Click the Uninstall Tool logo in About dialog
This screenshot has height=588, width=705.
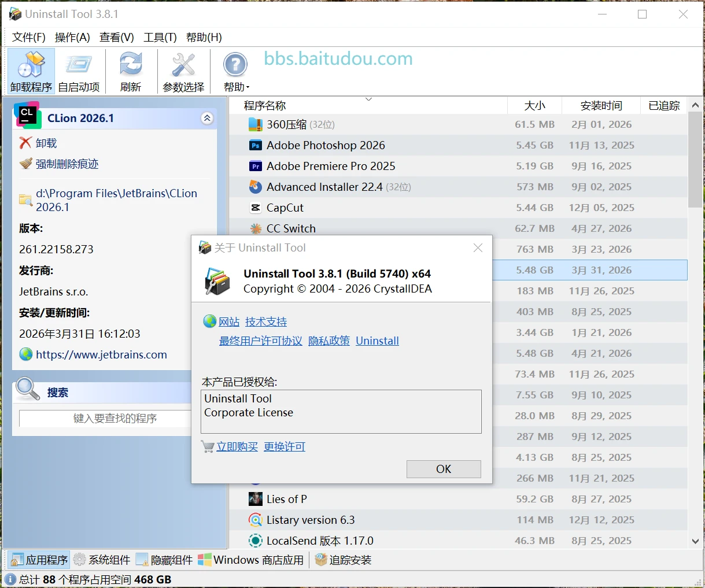pos(217,282)
